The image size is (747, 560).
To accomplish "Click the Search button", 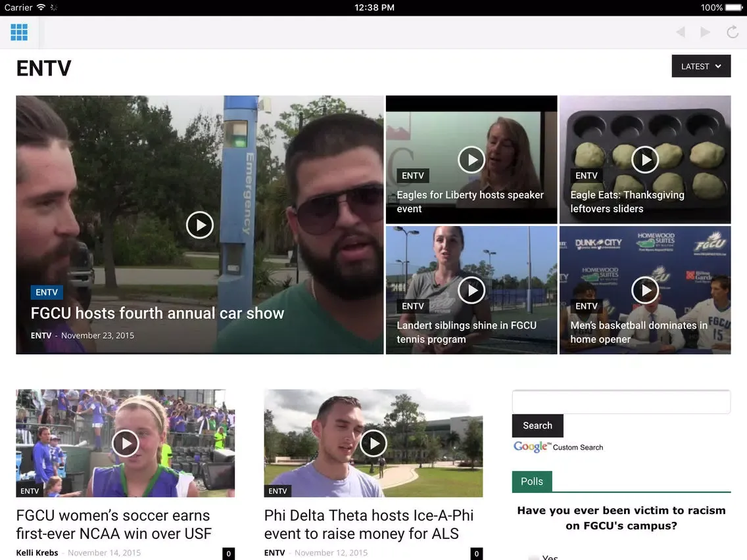I will 537,426.
